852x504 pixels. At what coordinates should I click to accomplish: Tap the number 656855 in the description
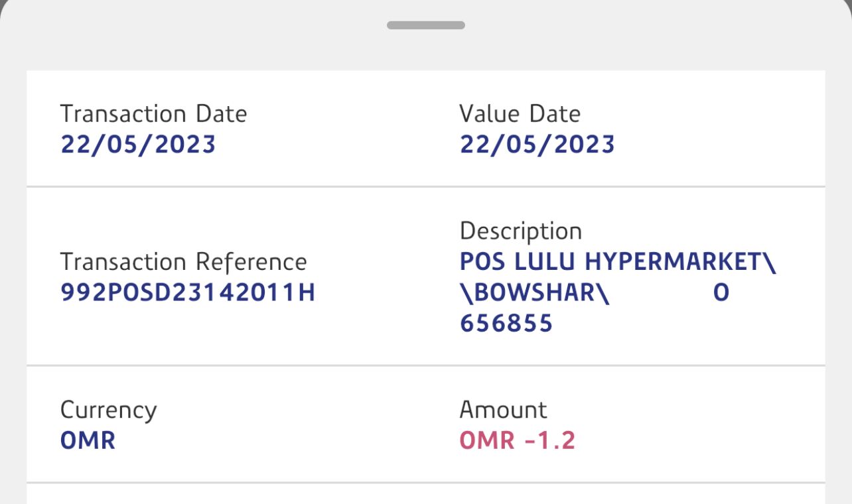(506, 323)
